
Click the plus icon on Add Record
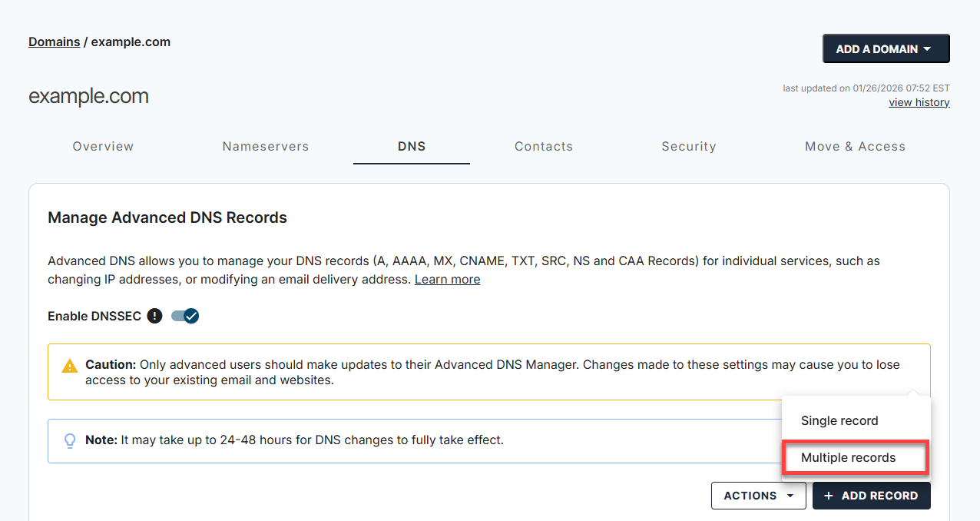click(828, 496)
